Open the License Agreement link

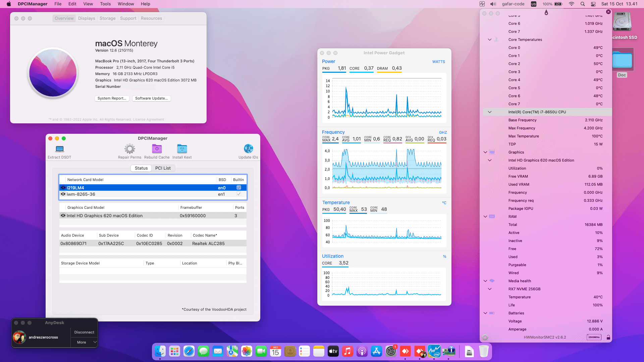(x=149, y=119)
